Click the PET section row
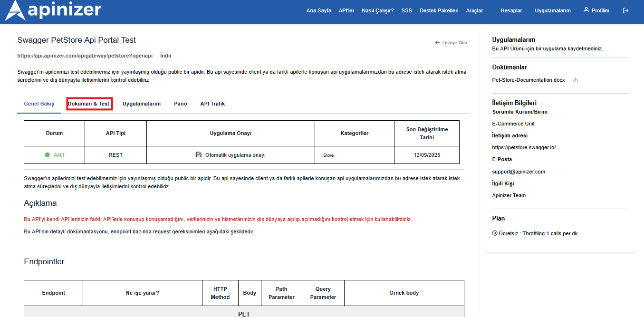 (244, 311)
